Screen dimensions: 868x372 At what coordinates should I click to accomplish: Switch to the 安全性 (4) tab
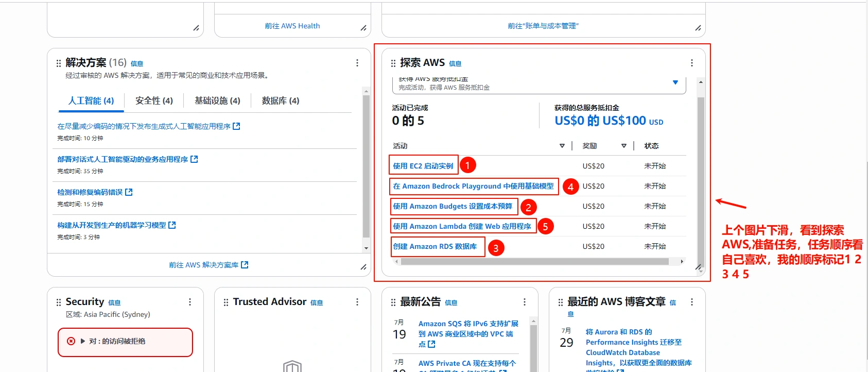click(x=154, y=100)
